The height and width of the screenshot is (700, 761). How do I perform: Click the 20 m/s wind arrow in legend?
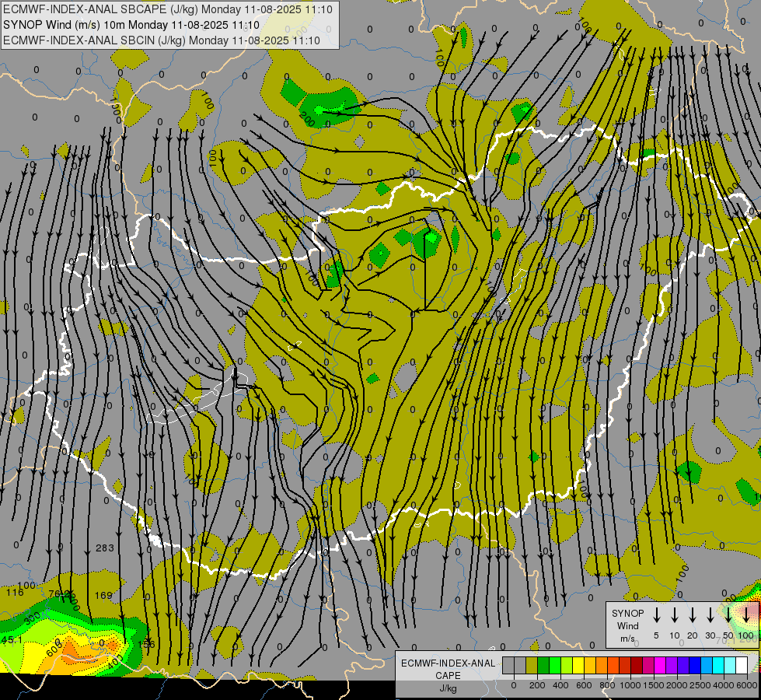693,614
